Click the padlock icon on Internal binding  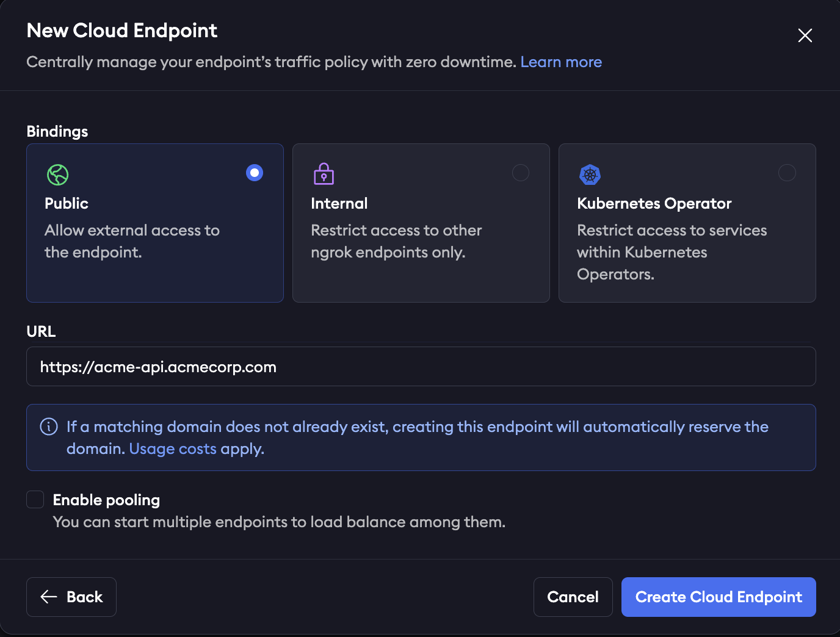click(x=324, y=175)
